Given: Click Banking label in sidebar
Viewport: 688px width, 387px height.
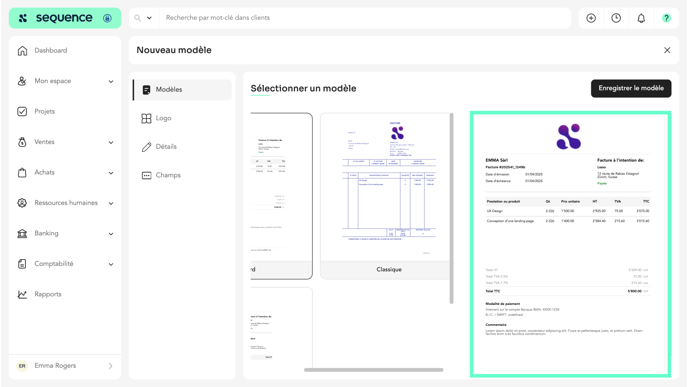Looking at the screenshot, I should 46,233.
